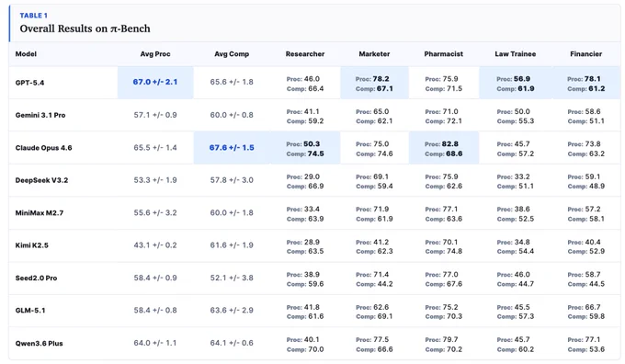Click GLM-5.1 Avg Proc '58.4 +/- 0.8'
The height and width of the screenshot is (364, 625).
click(x=155, y=310)
